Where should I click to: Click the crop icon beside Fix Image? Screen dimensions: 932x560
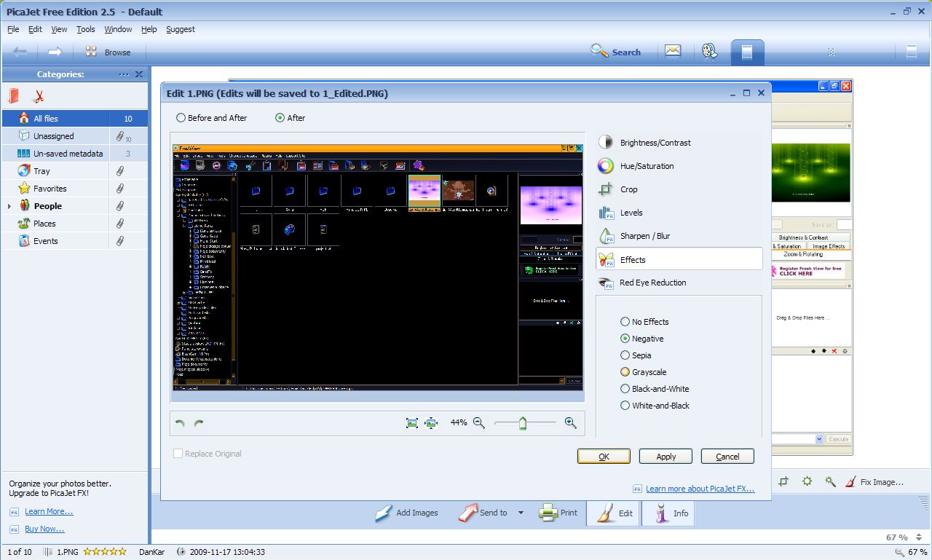[x=783, y=481]
